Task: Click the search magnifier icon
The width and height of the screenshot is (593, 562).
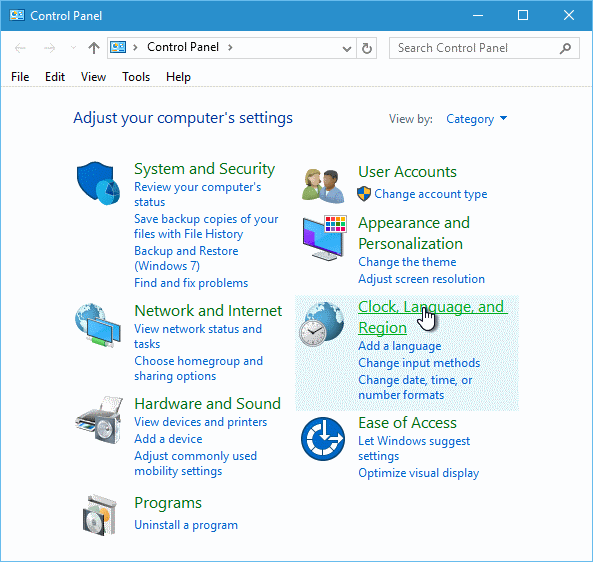Action: (565, 48)
